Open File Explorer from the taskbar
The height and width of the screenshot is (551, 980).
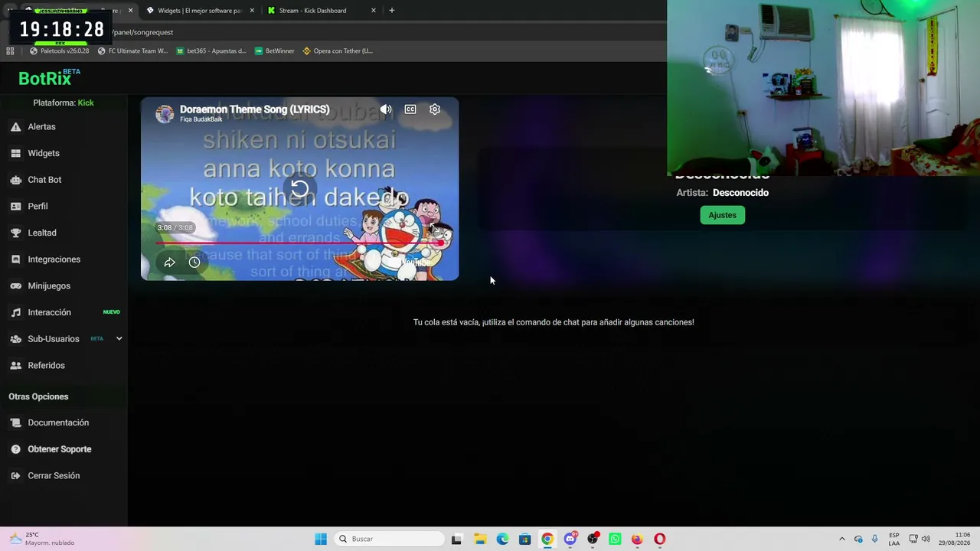click(x=479, y=539)
